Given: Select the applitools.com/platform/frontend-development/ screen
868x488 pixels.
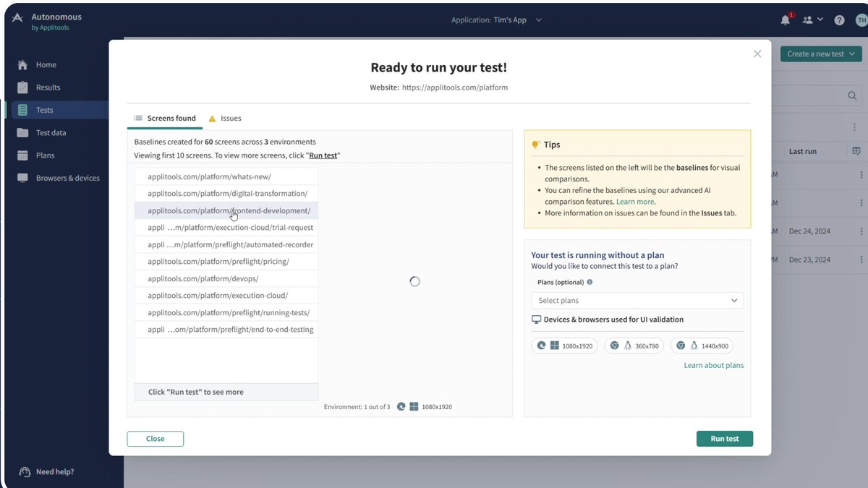Looking at the screenshot, I should click(226, 211).
